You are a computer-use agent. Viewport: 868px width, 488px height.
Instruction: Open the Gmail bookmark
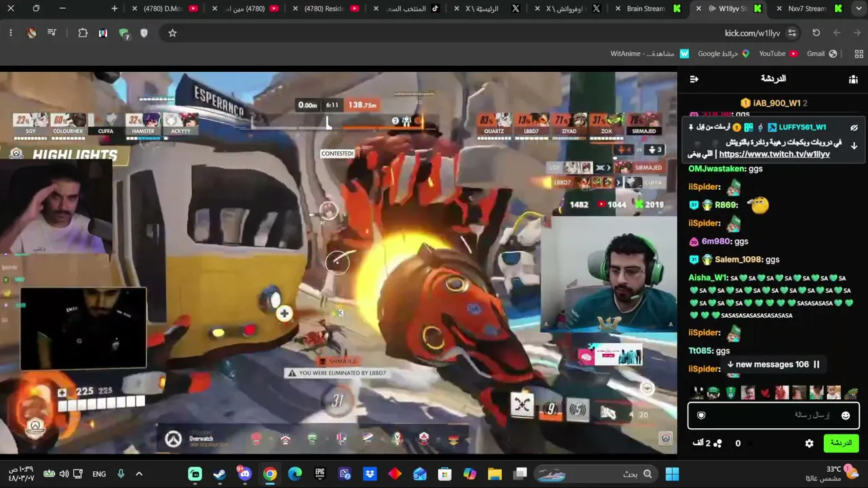822,54
